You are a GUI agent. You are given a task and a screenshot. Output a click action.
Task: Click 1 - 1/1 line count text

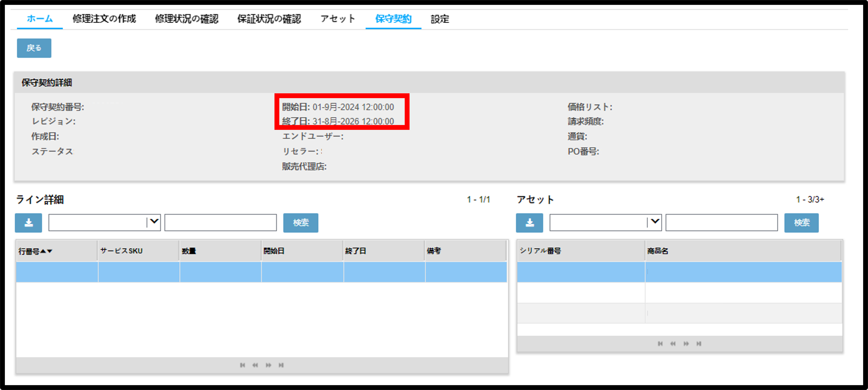478,199
